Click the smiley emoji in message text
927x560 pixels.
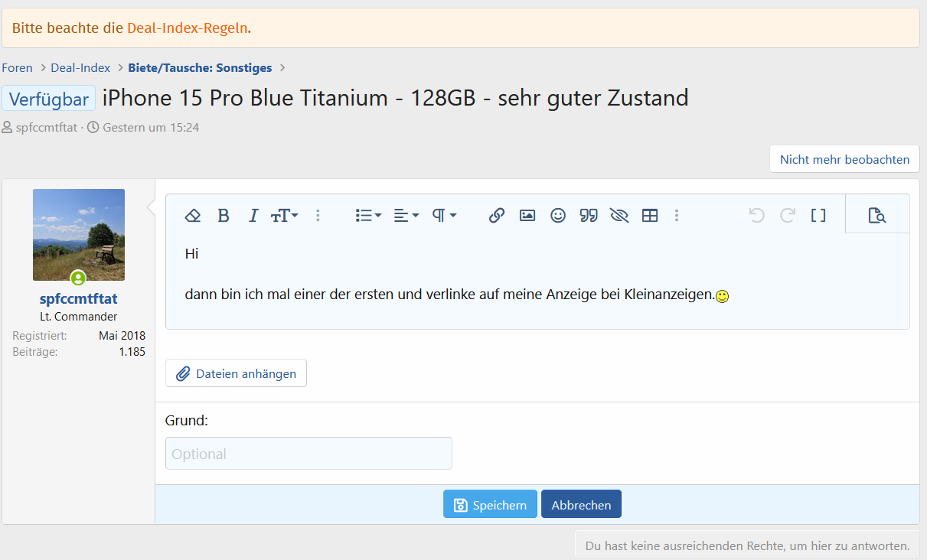point(722,296)
